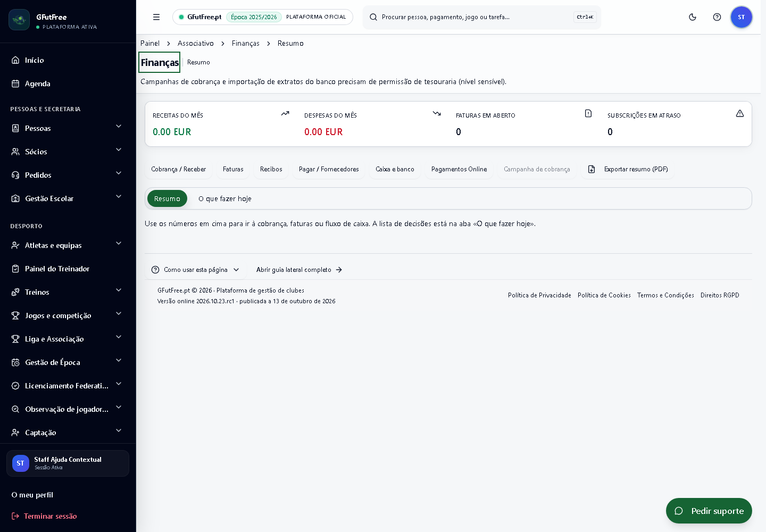Select the Resumo tab
The height and width of the screenshot is (532, 766).
(x=167, y=198)
